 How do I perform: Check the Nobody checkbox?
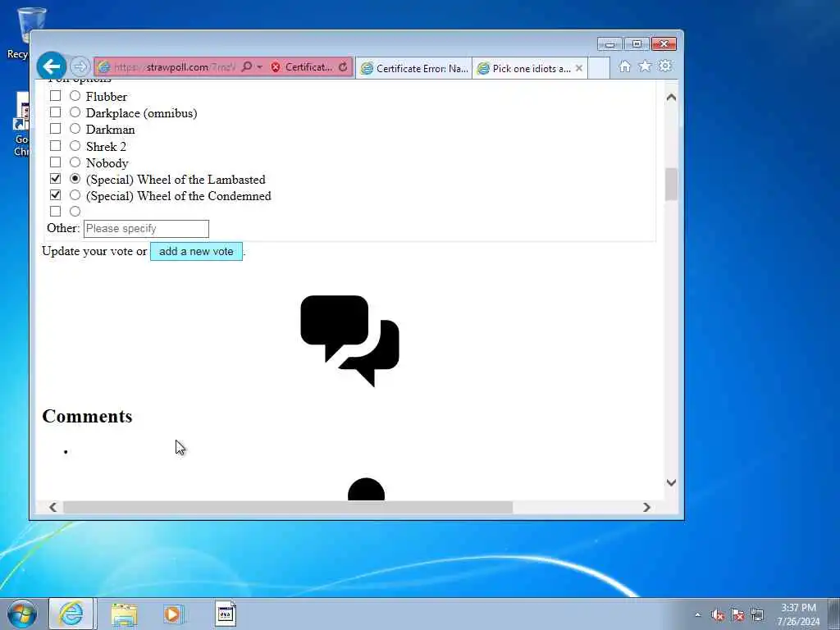tap(55, 162)
